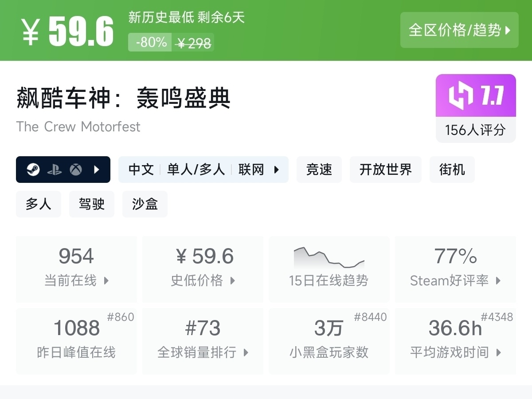Toggle the 竞速 racing tag
Viewport: 532px width, 399px height.
[319, 170]
